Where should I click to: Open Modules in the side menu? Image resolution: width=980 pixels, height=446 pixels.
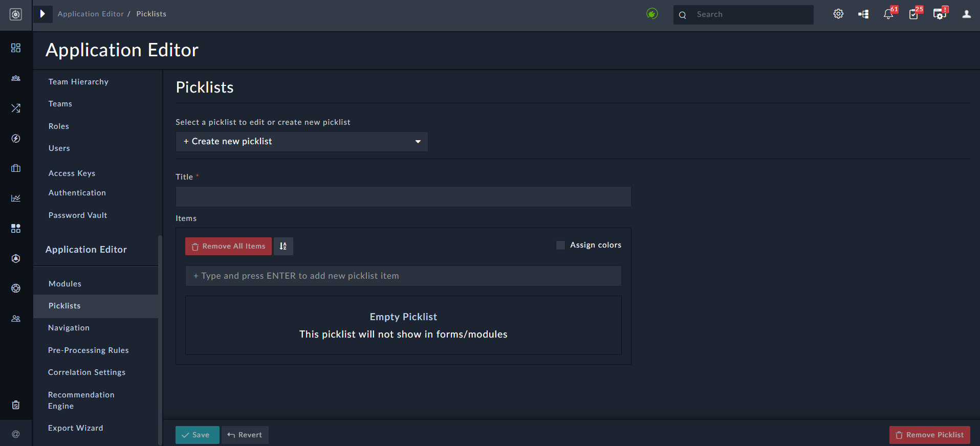(x=65, y=284)
